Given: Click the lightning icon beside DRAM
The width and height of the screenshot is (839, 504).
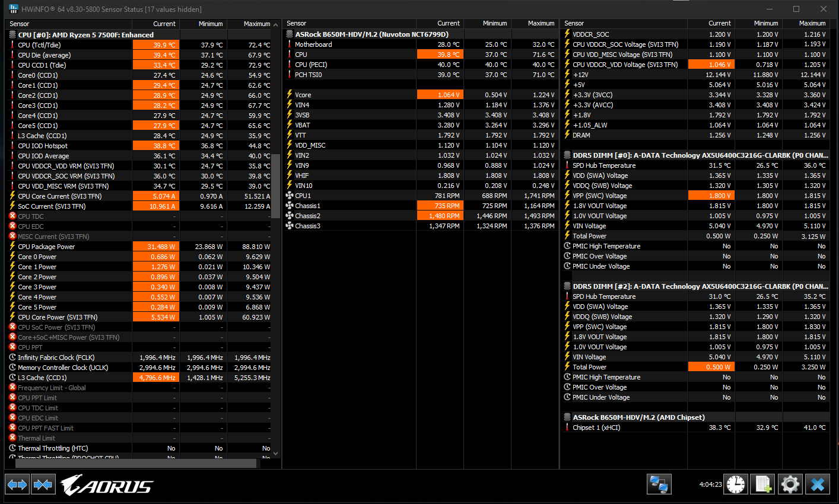Looking at the screenshot, I should (x=567, y=135).
